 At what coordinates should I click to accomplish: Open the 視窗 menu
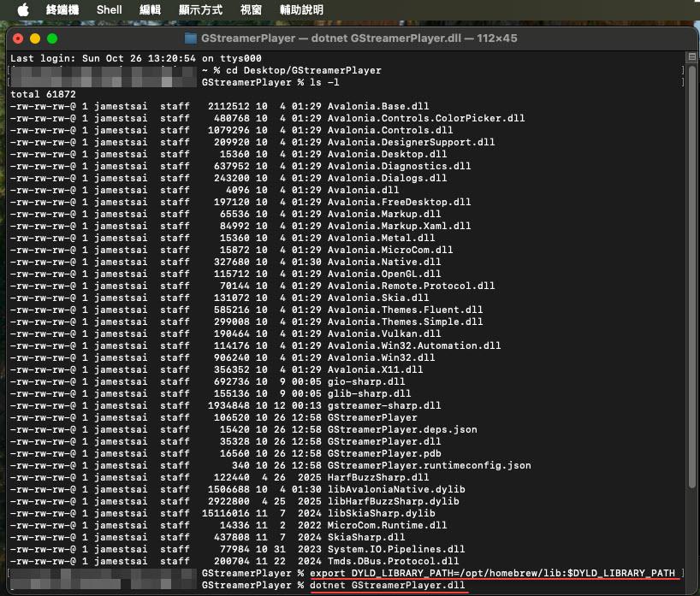tap(251, 10)
